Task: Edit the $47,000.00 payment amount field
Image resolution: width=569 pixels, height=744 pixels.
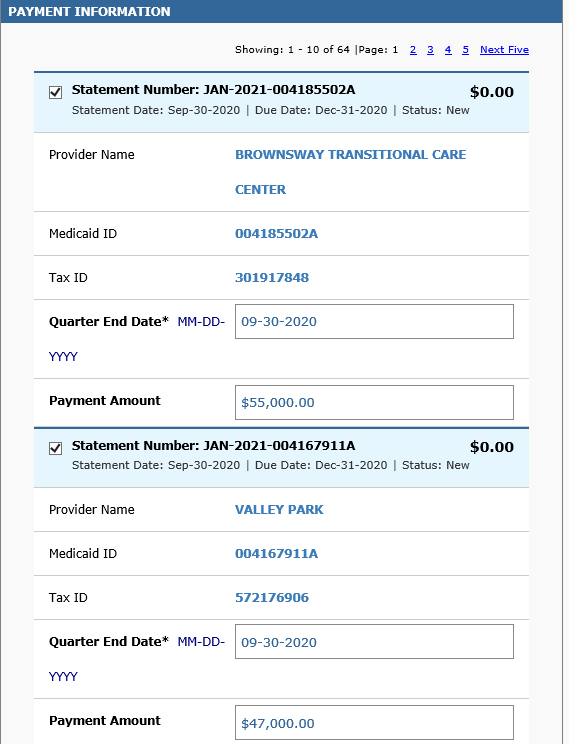Action: [x=374, y=722]
